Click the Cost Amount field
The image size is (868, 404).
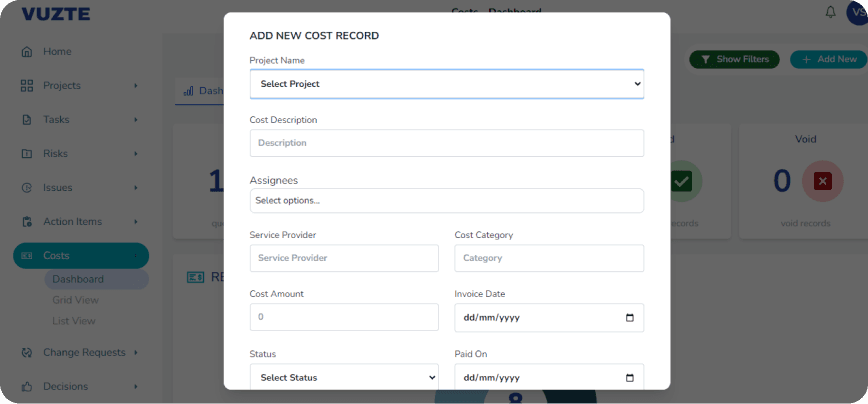pyautogui.click(x=344, y=317)
